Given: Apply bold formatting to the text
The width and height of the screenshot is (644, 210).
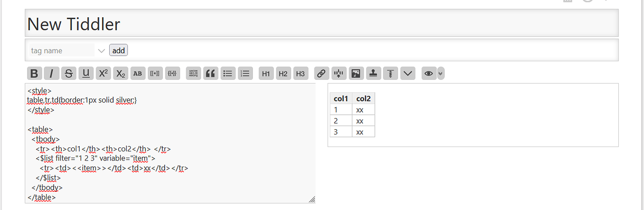Looking at the screenshot, I should click(35, 73).
